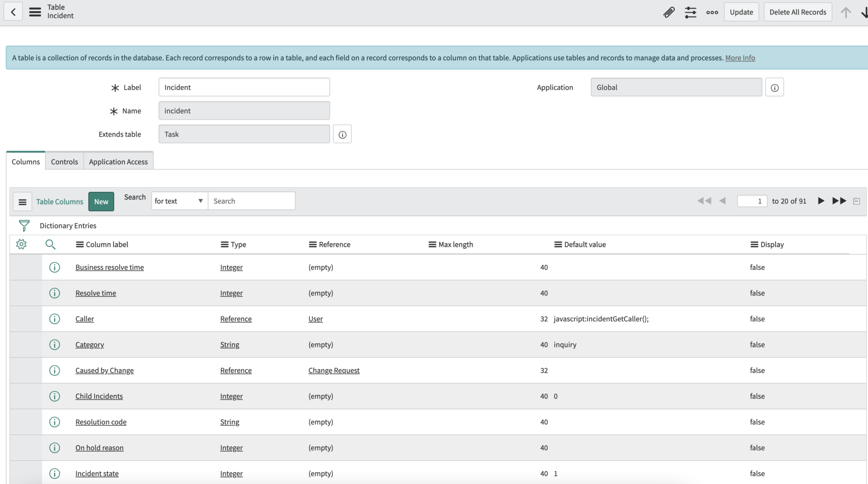This screenshot has width=868, height=484.
Task: Navigate back with the left chevron
Action: click(x=13, y=11)
